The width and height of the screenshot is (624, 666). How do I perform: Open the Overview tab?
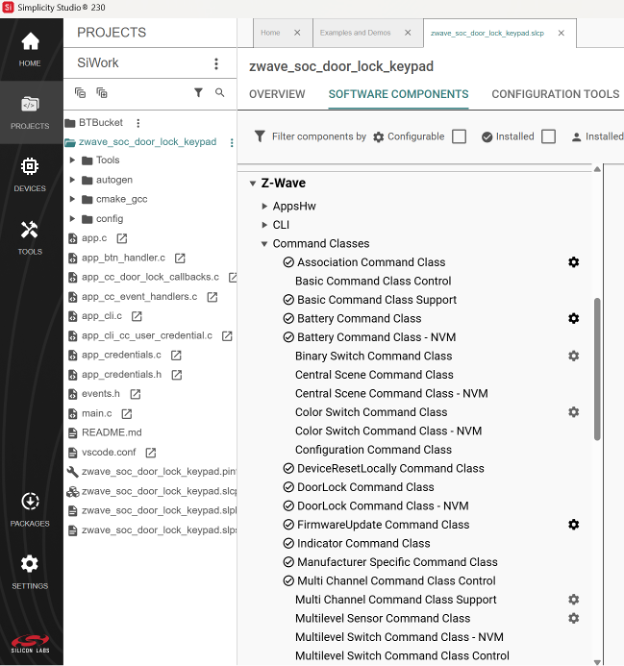click(x=277, y=94)
